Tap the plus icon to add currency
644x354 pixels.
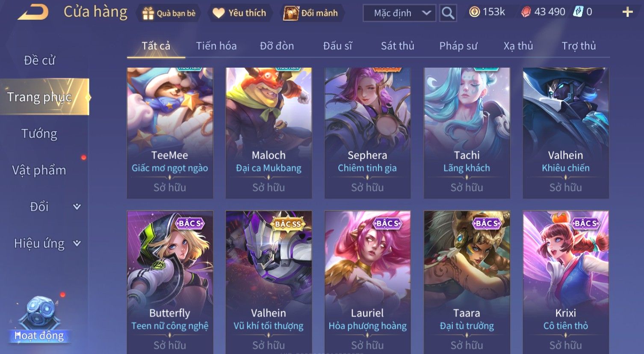tap(627, 12)
